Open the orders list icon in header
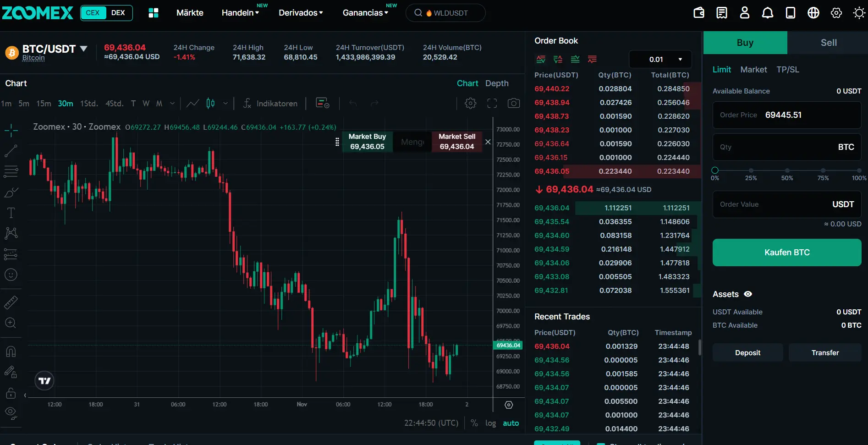 click(x=722, y=13)
